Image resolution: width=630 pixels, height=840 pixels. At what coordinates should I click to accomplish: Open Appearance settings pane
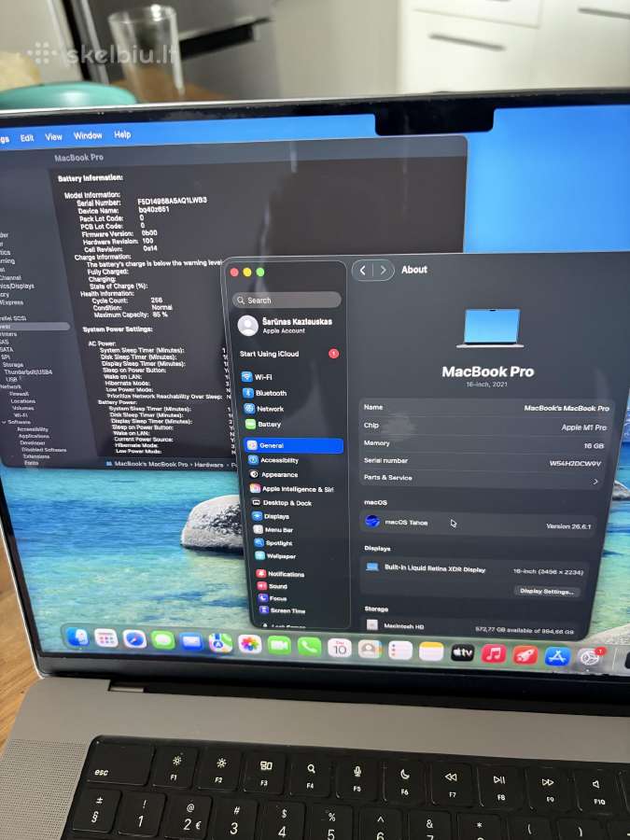click(x=273, y=474)
